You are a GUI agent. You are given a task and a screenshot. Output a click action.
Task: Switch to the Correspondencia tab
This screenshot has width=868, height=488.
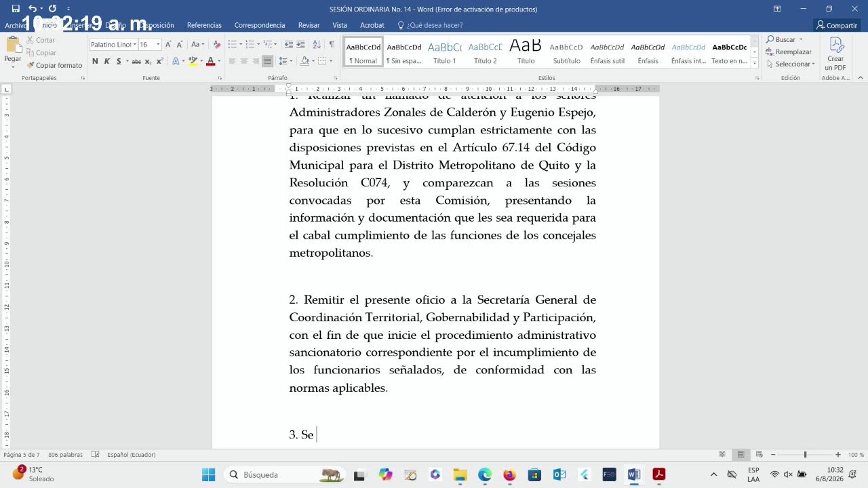point(260,25)
